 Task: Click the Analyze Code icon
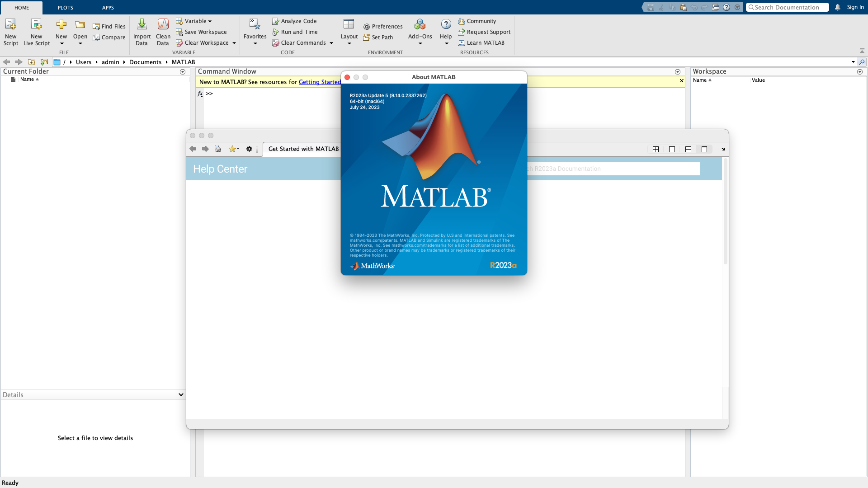click(x=275, y=21)
